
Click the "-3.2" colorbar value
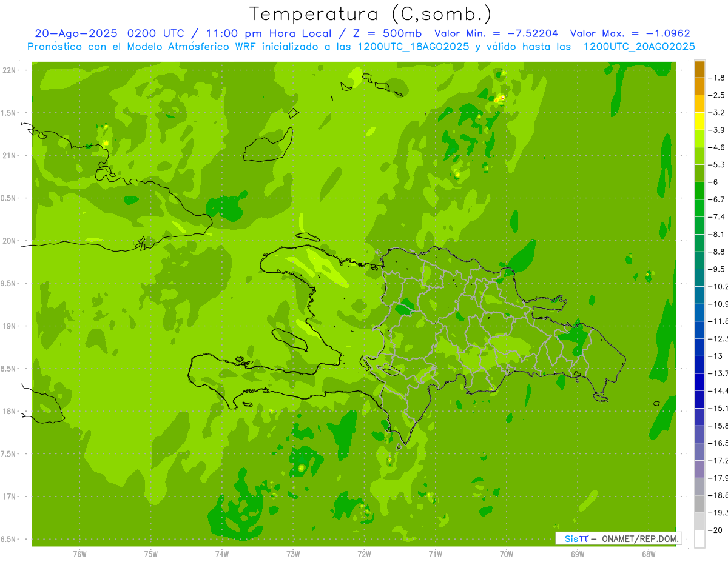[x=717, y=113]
